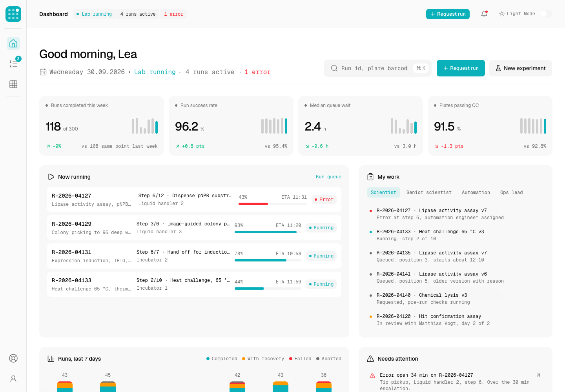
Task: Open the user profile sidebar icon
Action: pos(13,379)
